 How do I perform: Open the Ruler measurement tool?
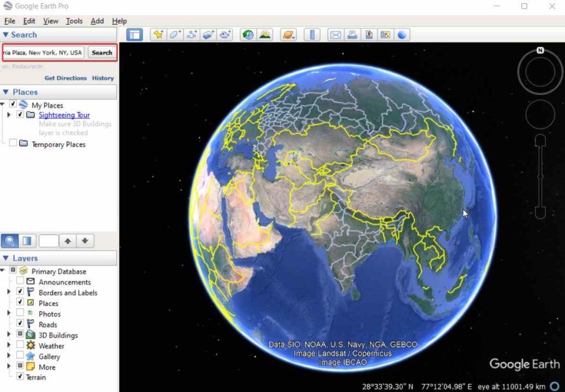(x=312, y=35)
